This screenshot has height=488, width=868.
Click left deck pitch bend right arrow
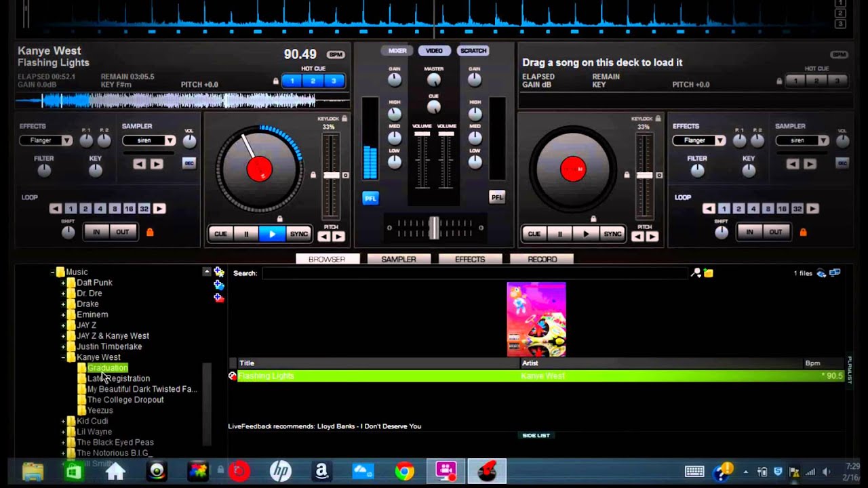(338, 237)
